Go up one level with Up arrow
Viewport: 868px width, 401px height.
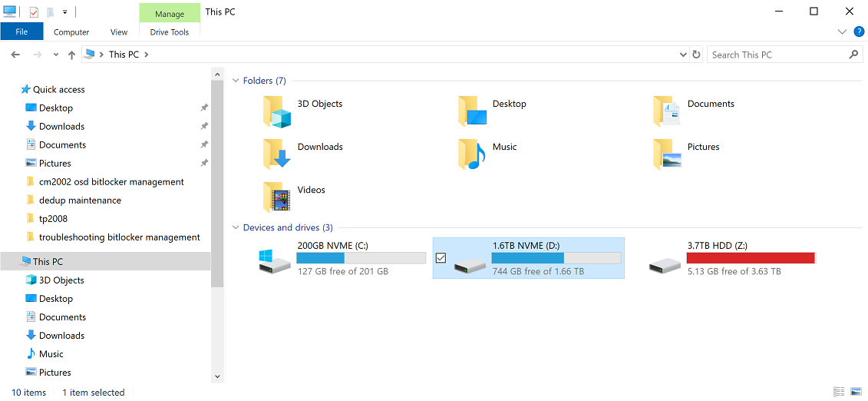tap(71, 55)
